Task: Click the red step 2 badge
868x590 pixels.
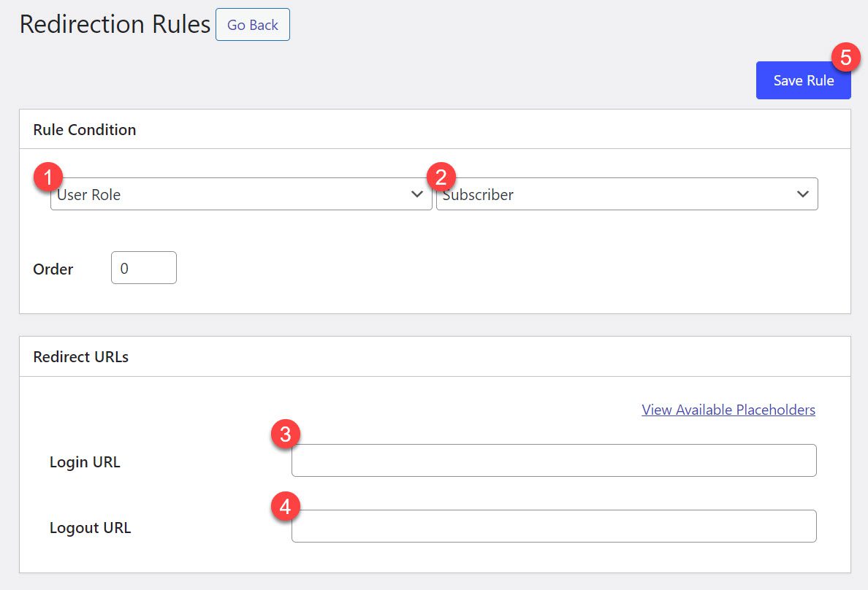Action: [x=441, y=177]
